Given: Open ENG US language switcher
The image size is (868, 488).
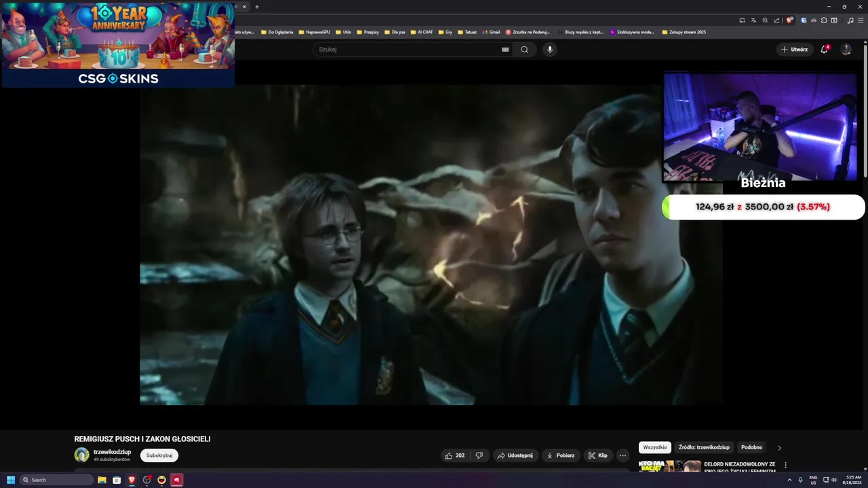Looking at the screenshot, I should [813, 480].
